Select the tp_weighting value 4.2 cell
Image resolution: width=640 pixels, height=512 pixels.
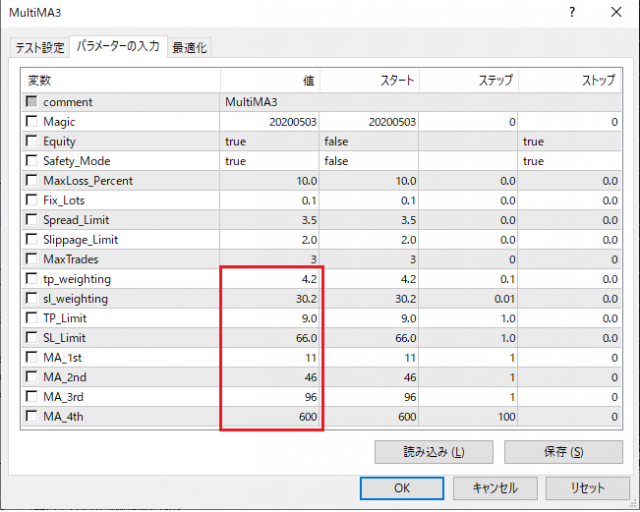pyautogui.click(x=270, y=279)
